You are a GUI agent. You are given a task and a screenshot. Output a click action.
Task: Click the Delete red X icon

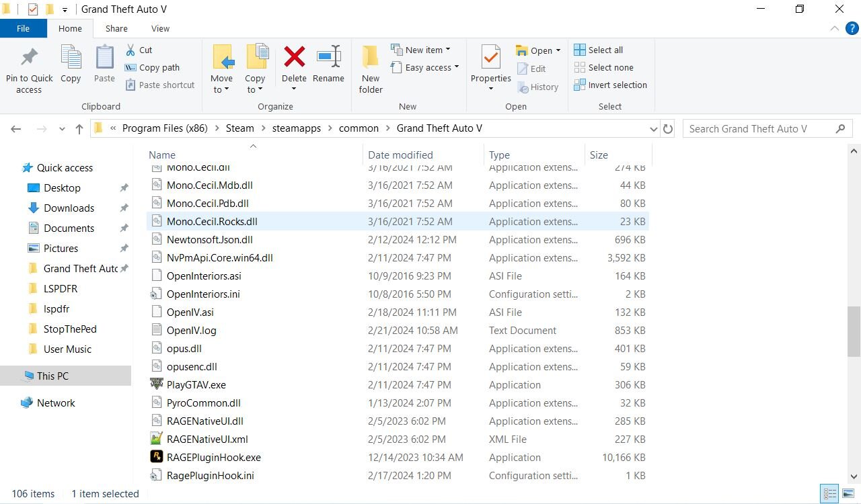click(x=294, y=56)
